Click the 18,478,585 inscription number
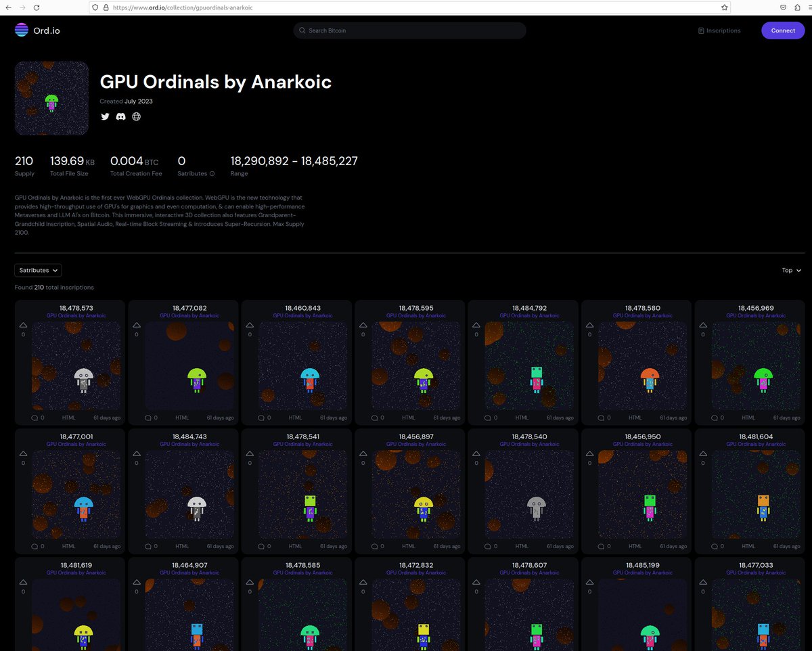The image size is (812, 651). tap(303, 565)
